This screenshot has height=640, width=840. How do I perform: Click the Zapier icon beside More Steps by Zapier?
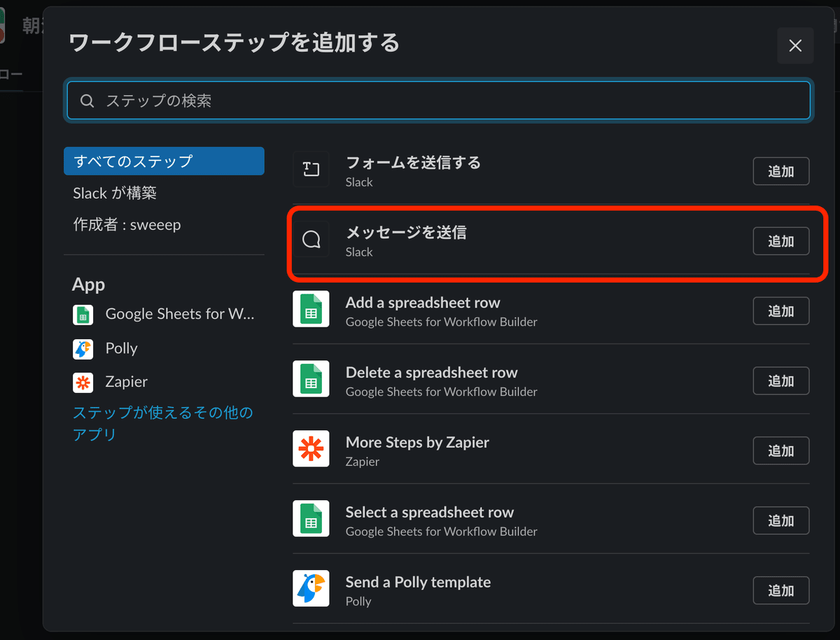pos(311,450)
